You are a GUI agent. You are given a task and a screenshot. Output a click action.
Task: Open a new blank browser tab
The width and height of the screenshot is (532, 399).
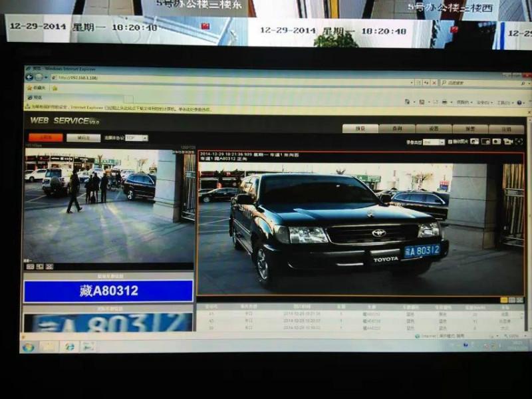(128, 98)
